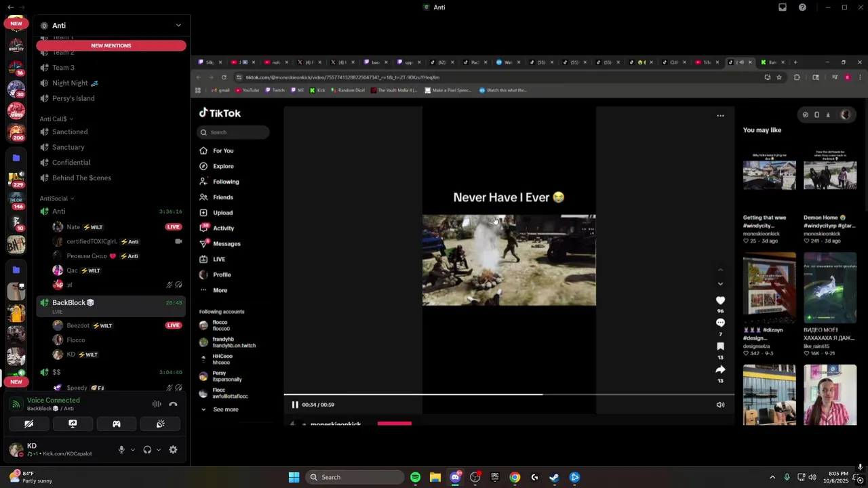The height and width of the screenshot is (488, 868).
Task: Open the Discord soundboard
Action: pos(160,424)
